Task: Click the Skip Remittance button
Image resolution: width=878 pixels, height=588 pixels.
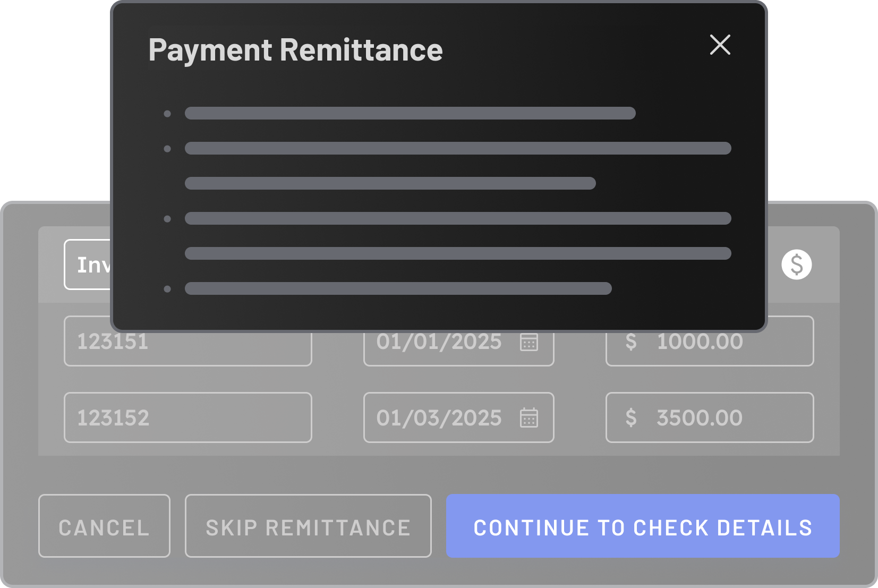Action: [308, 526]
